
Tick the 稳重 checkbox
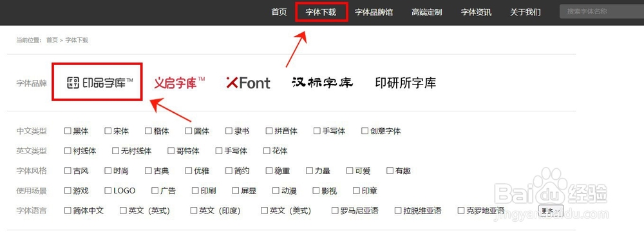[269, 171]
